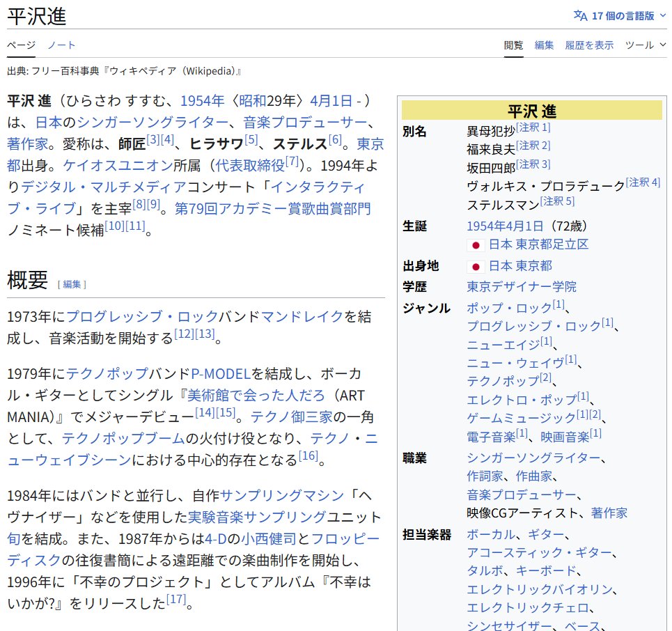Click the Japan flag beside 日本 東京都足立区
Image resolution: width=672 pixels, height=631 pixels.
coord(476,245)
